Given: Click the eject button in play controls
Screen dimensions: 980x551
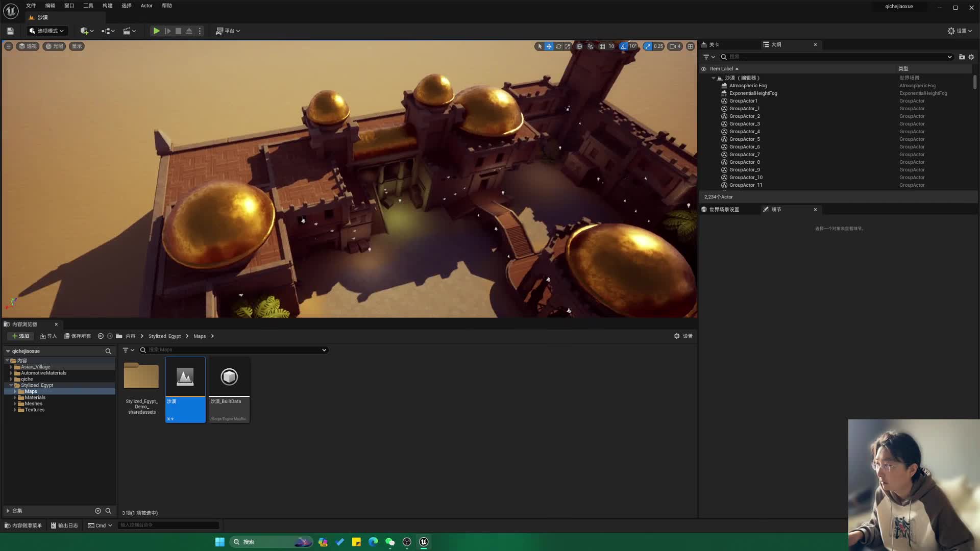Looking at the screenshot, I should 189,31.
